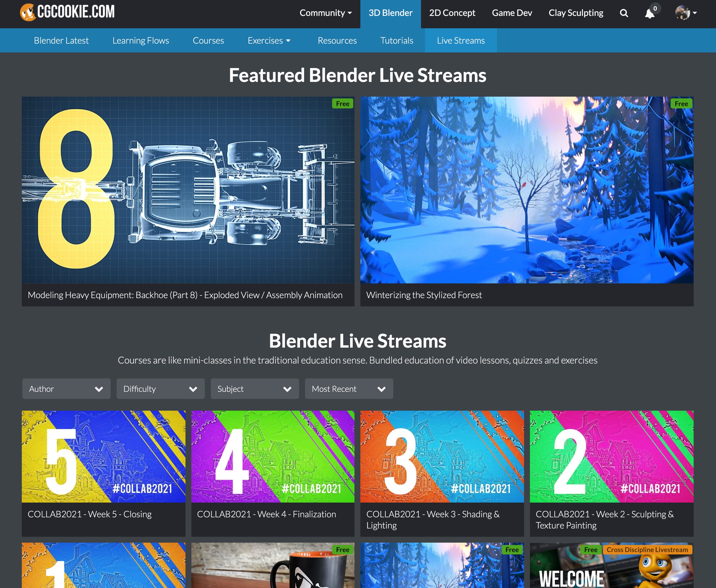Viewport: 716px width, 588px height.
Task: Click the user profile avatar
Action: coord(682,13)
